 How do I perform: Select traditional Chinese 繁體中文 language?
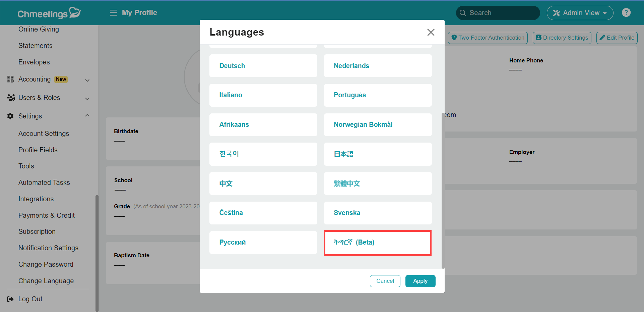tap(378, 184)
